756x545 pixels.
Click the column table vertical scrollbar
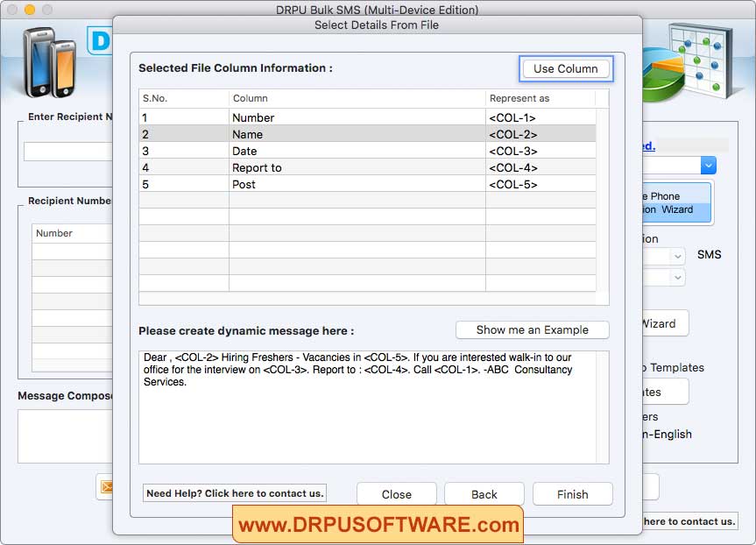(x=602, y=200)
